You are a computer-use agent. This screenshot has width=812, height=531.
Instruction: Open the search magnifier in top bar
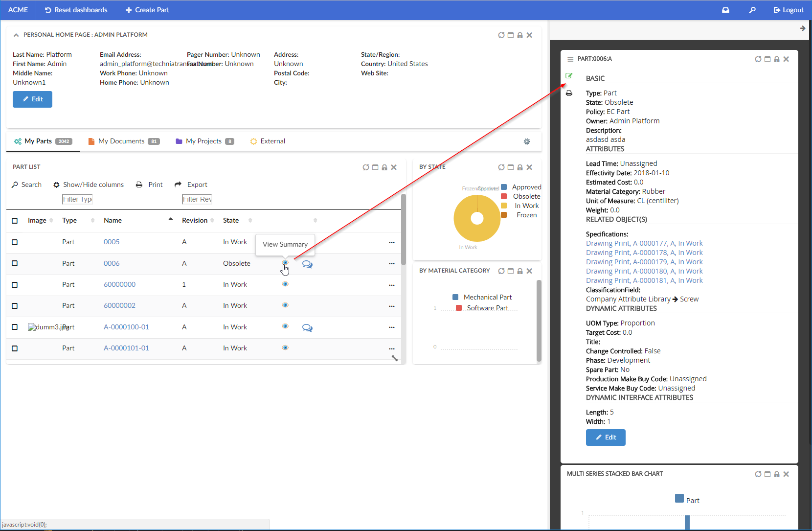click(x=752, y=10)
